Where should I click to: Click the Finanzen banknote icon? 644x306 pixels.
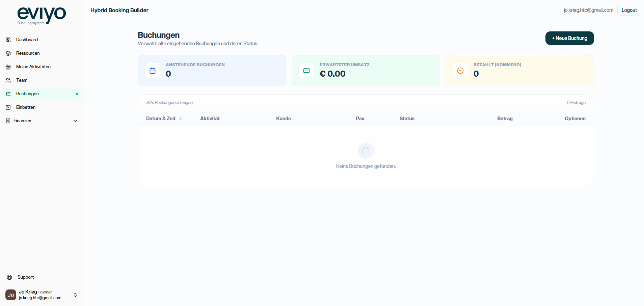point(7,121)
